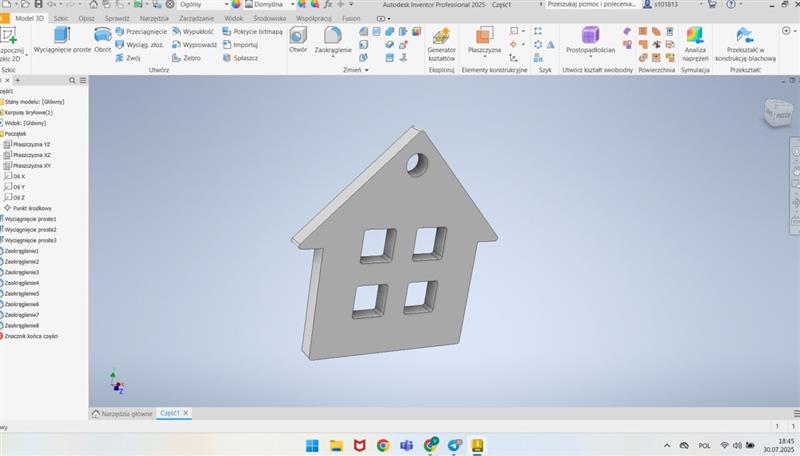Open the Windows Start menu
This screenshot has width=800, height=456.
click(312, 445)
